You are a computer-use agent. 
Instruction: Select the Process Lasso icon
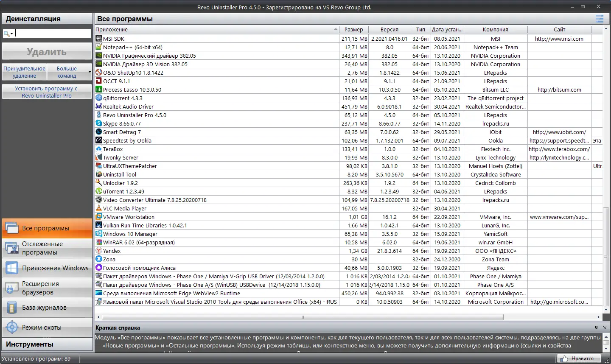(x=99, y=90)
